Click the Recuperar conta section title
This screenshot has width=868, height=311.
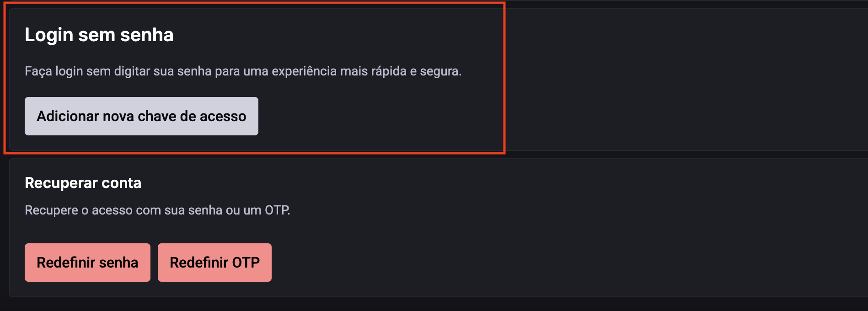point(83,182)
